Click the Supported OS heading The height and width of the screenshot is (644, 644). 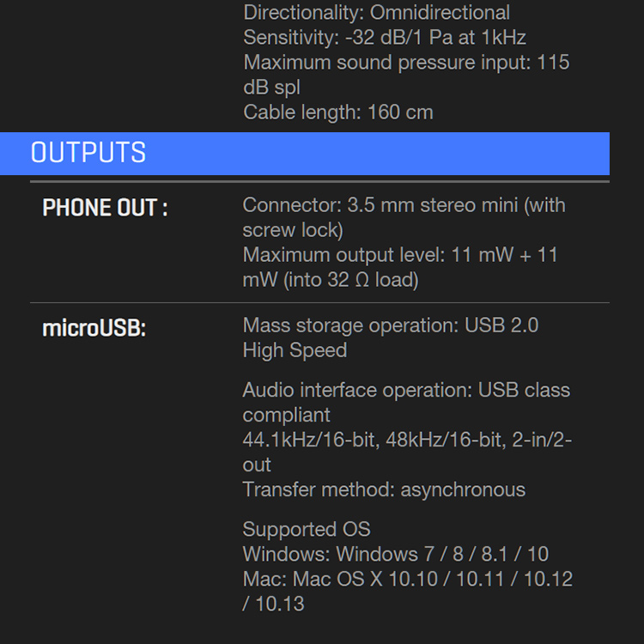pos(307,529)
